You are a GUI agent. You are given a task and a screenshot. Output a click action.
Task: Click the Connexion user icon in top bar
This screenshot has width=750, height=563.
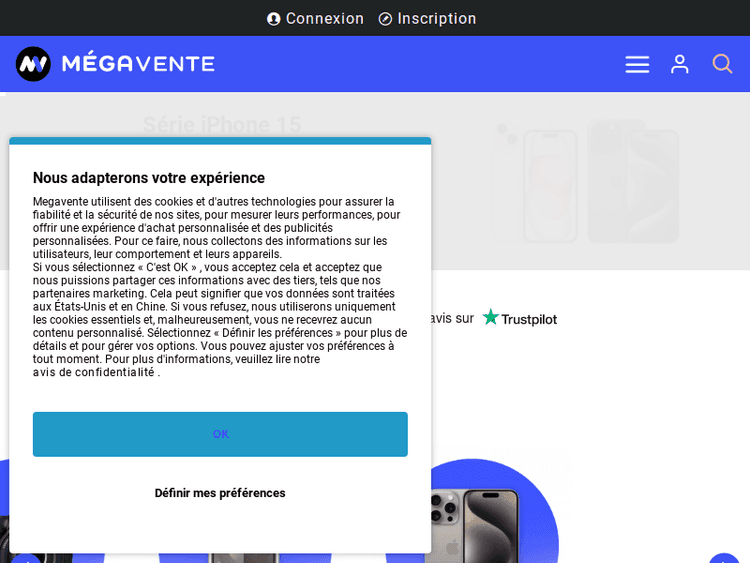[x=274, y=19]
